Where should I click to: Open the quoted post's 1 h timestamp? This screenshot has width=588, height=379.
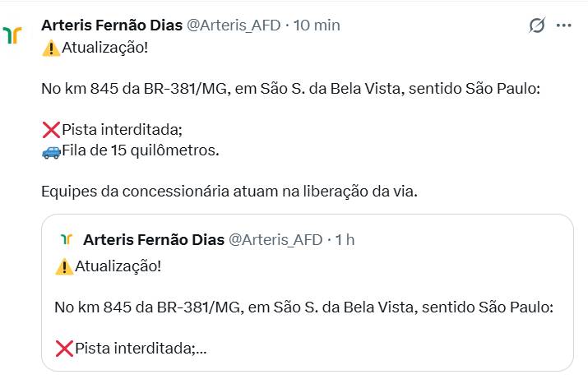point(345,240)
